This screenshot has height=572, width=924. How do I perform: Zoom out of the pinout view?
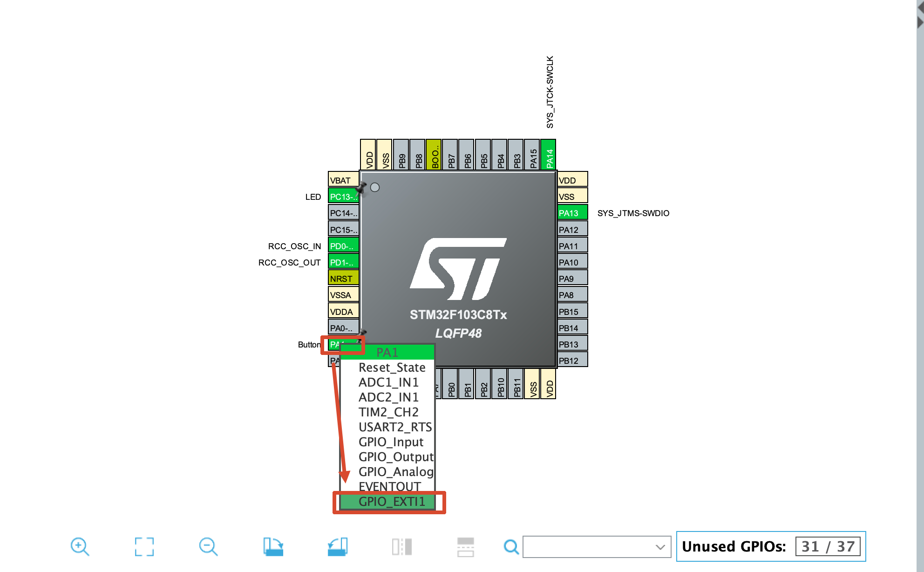tap(208, 546)
